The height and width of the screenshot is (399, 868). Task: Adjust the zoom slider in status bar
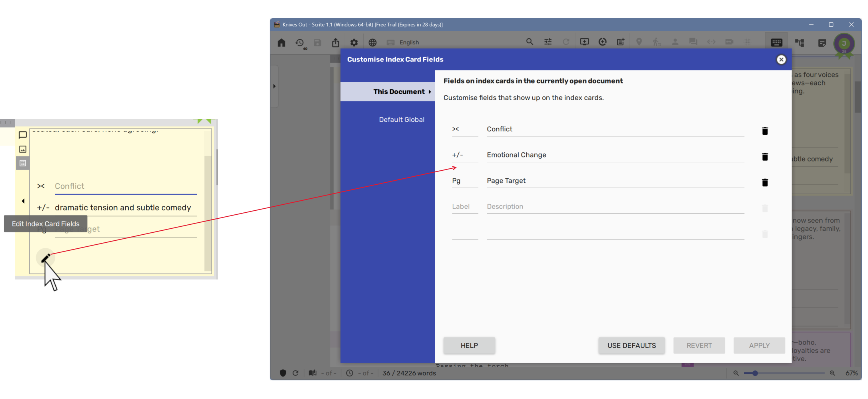pos(755,373)
